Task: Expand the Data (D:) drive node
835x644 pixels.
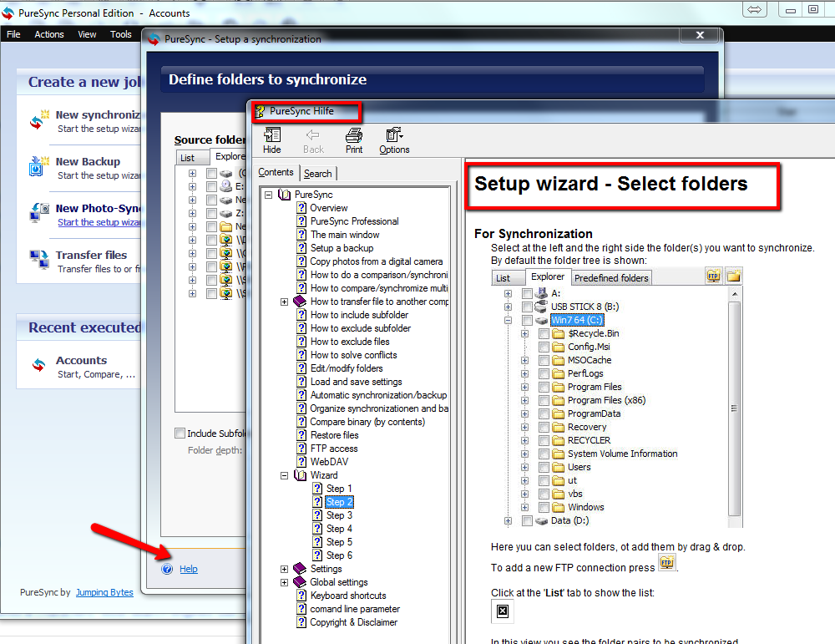Action: point(508,521)
